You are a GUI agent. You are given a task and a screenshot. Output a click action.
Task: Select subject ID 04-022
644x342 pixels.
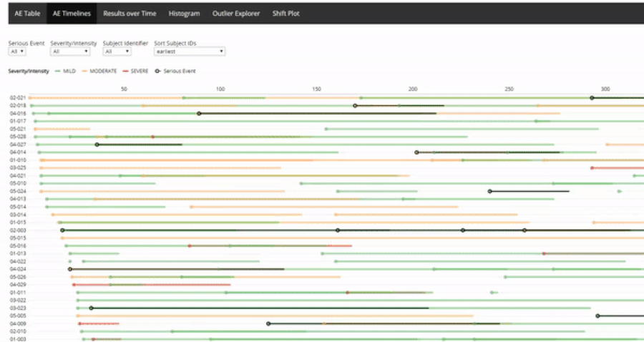pyautogui.click(x=18, y=262)
